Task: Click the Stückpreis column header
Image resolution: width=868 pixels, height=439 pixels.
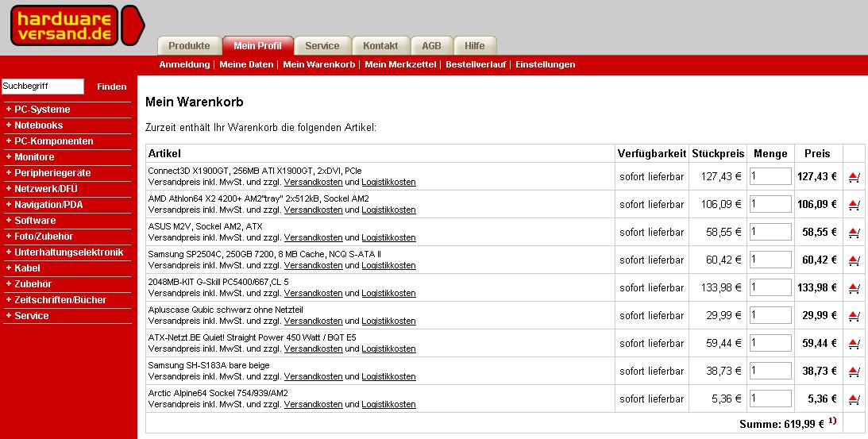Action: pos(718,153)
